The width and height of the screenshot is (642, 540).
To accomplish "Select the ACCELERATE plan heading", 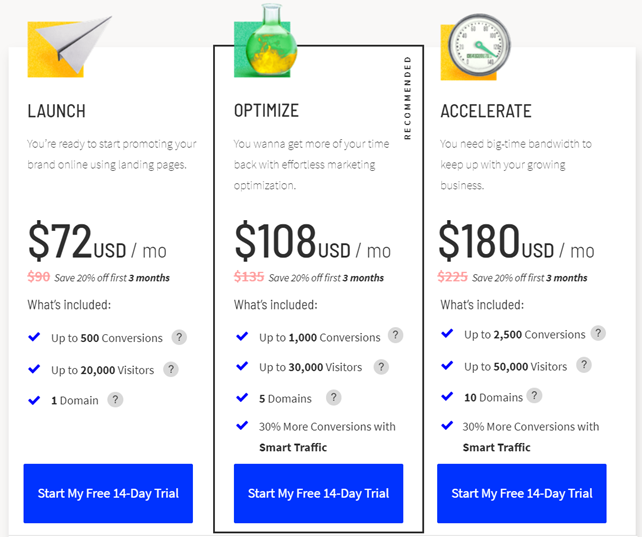I will click(486, 111).
